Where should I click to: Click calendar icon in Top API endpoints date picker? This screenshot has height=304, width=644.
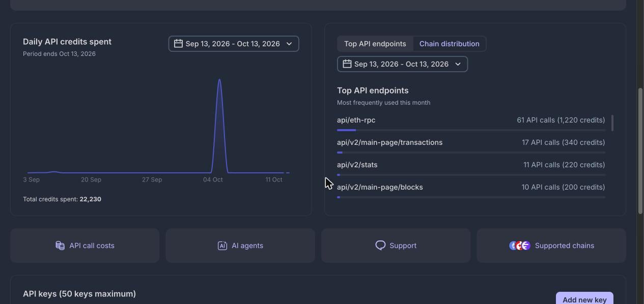(x=347, y=64)
